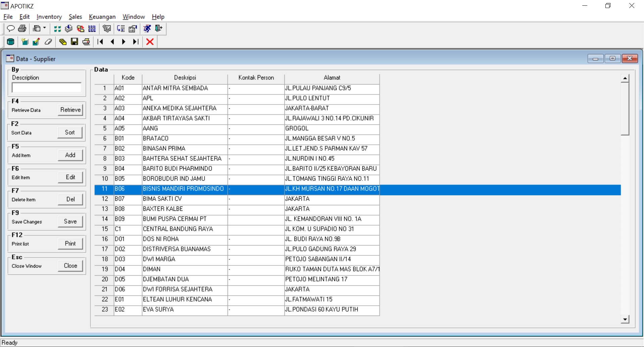Click the teal database cylinder icon
Viewport: 644px width, 347px height.
tap(10, 42)
